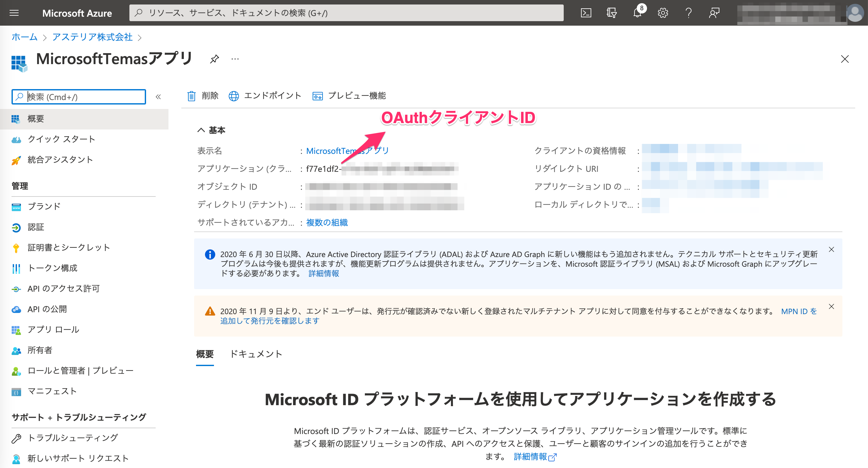Click the application ID f77e1df2- value
The width and height of the screenshot is (868, 468).
[382, 169]
